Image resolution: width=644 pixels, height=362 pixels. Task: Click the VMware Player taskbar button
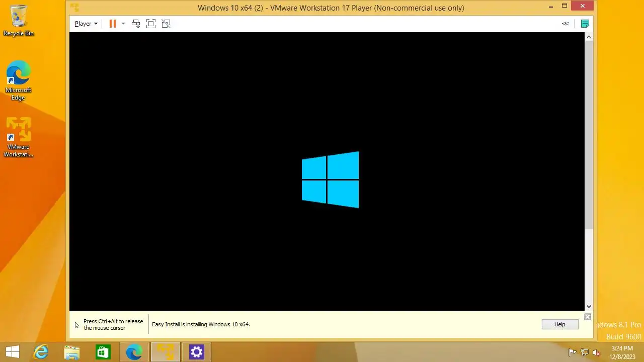point(166,352)
